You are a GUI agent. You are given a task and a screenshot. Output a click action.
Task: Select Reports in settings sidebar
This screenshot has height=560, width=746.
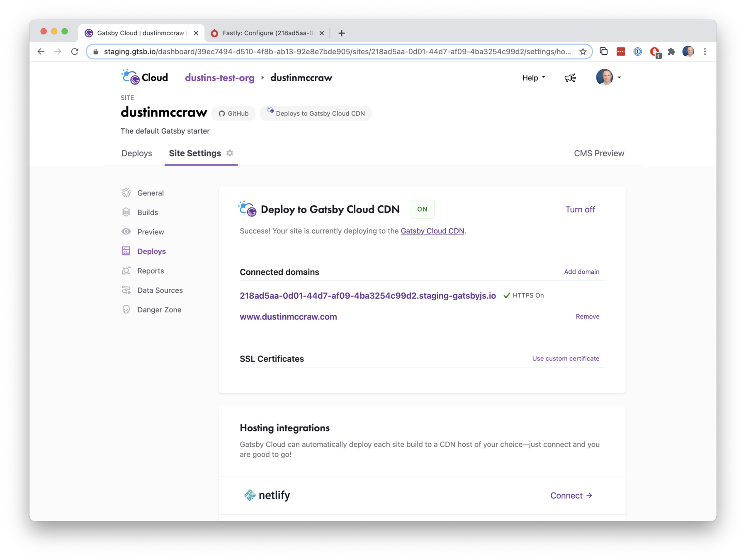tap(143, 271)
